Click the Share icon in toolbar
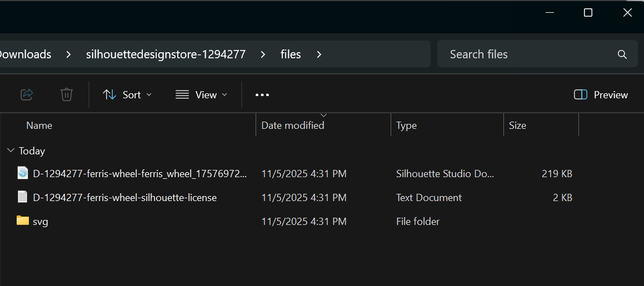This screenshot has height=286, width=644. point(27,94)
